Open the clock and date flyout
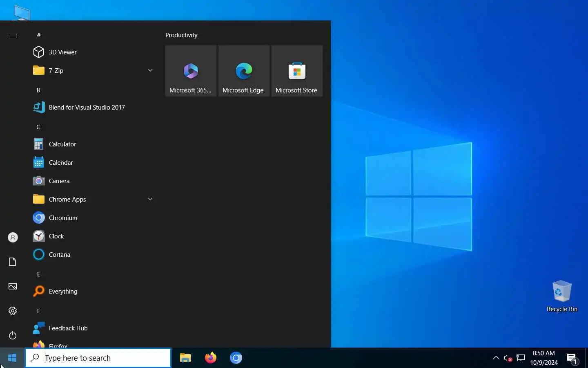The width and height of the screenshot is (588, 368). click(x=544, y=358)
